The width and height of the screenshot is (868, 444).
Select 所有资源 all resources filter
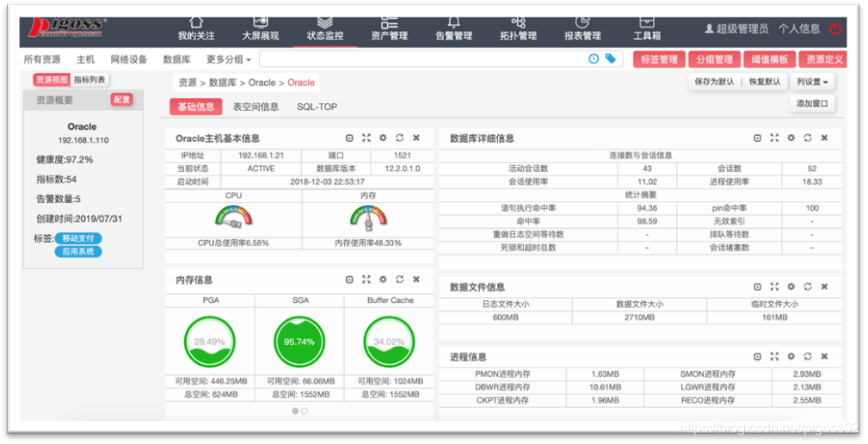pyautogui.click(x=42, y=59)
